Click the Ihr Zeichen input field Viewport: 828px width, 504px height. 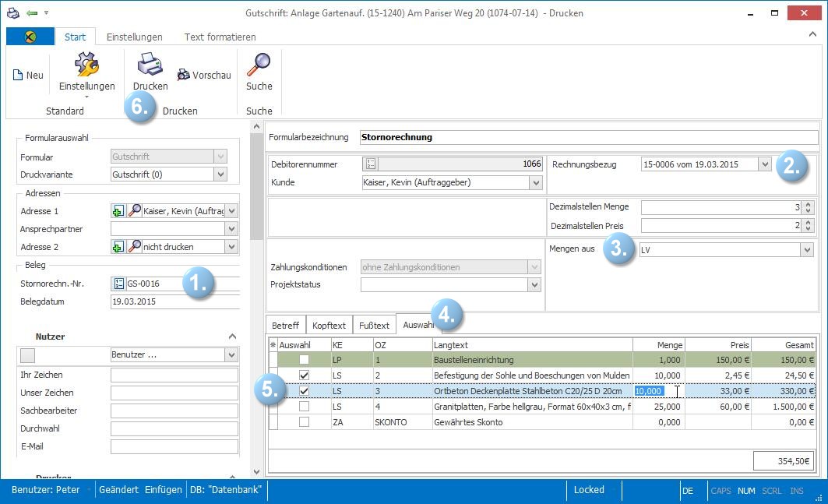(174, 375)
